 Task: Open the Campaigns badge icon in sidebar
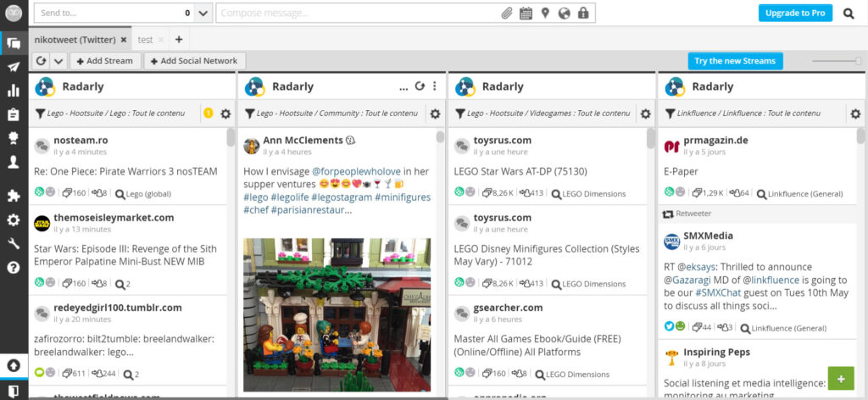[x=14, y=138]
